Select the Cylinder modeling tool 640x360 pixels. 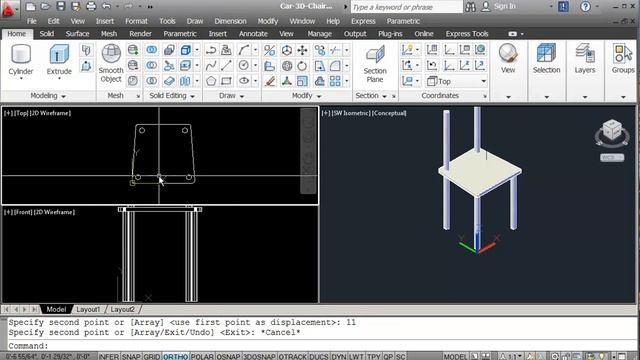pyautogui.click(x=20, y=60)
